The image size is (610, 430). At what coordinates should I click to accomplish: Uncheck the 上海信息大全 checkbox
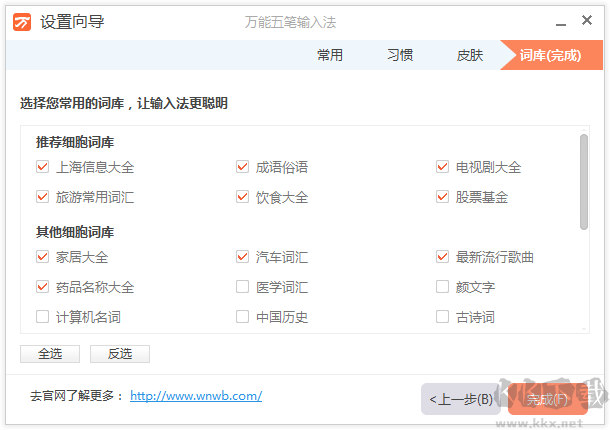(x=42, y=167)
